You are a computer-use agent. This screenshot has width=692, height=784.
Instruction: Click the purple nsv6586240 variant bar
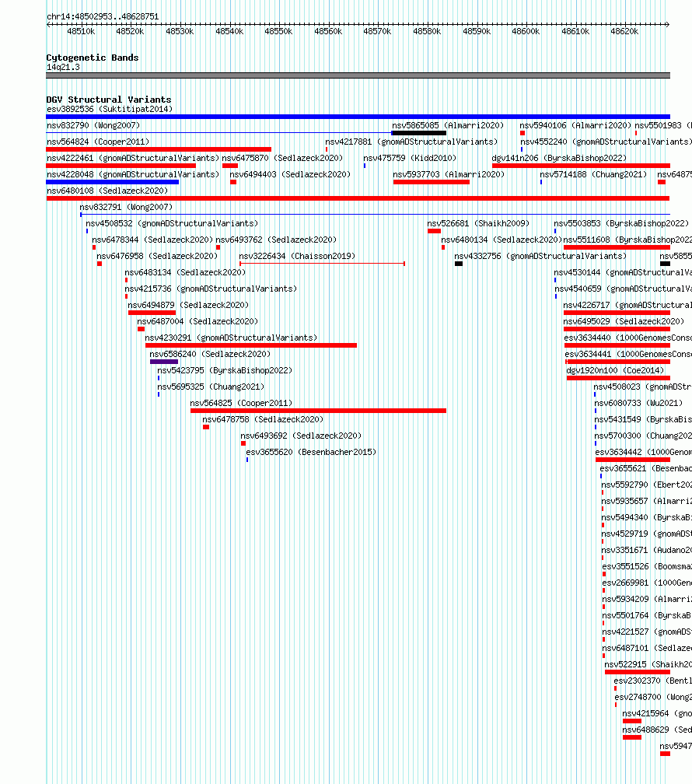point(164,362)
